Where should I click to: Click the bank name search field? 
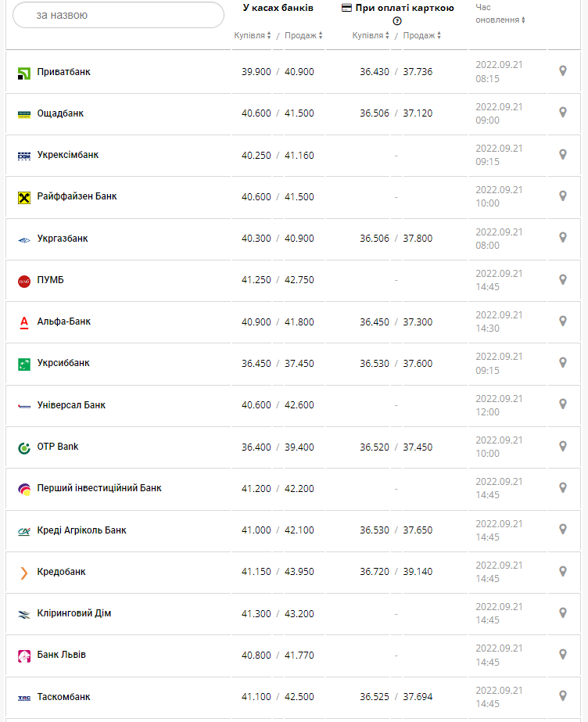(119, 15)
